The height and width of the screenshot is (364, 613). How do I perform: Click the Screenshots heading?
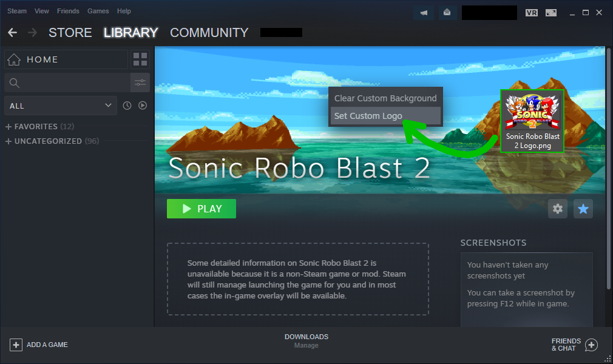pyautogui.click(x=493, y=243)
